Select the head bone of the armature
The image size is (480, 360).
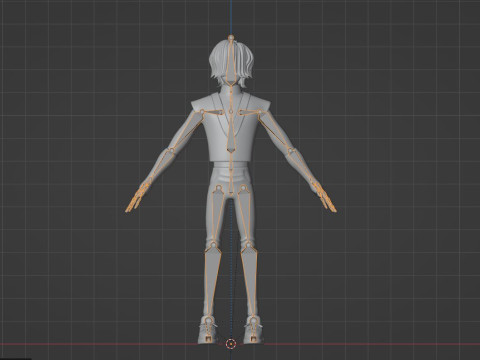click(231, 63)
